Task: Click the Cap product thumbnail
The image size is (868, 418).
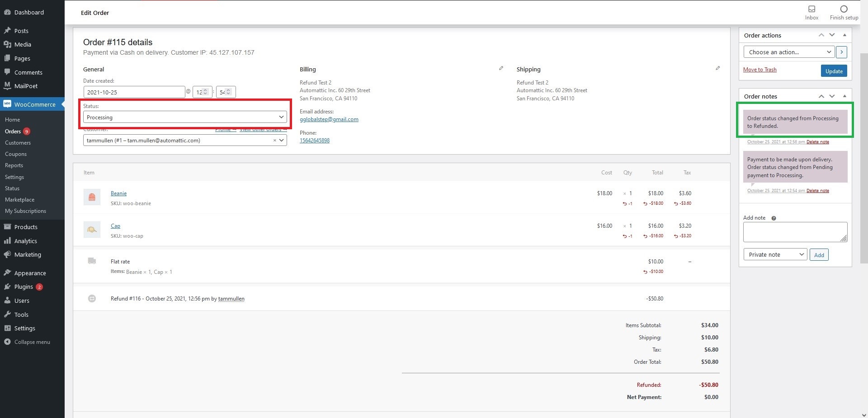Action: click(x=92, y=230)
